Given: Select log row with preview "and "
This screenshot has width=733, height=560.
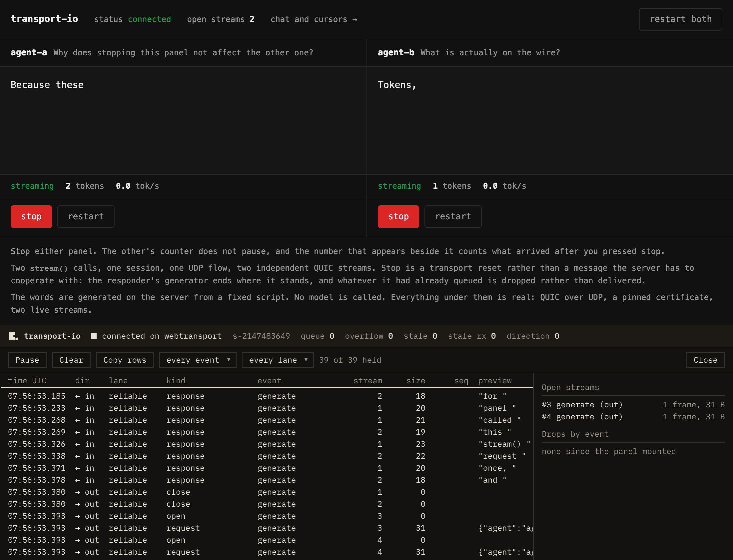Looking at the screenshot, I should (267, 480).
